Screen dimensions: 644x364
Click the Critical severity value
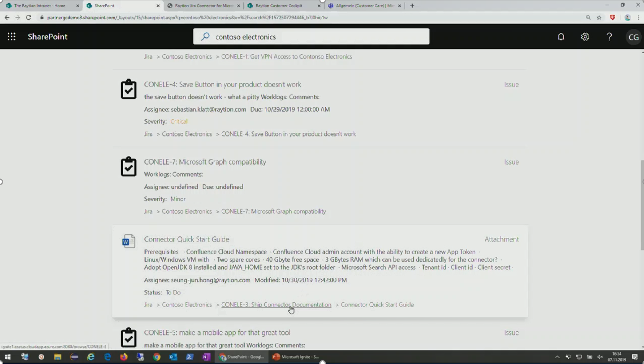coord(179,122)
